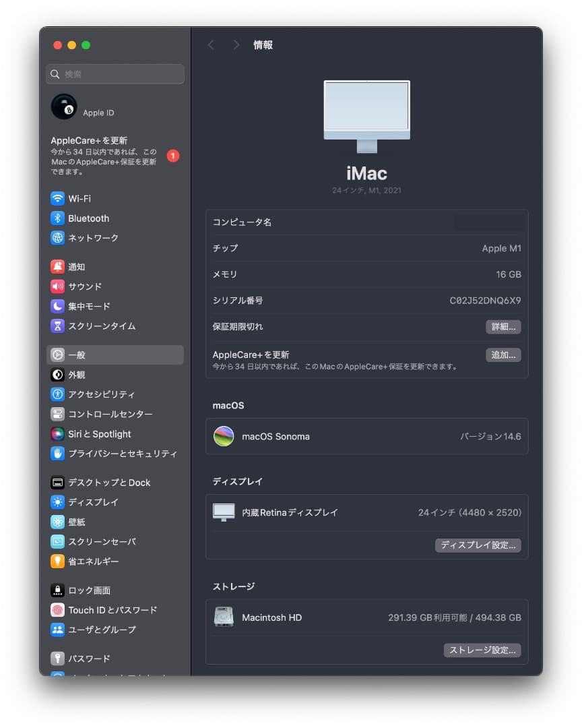Click 追加… to update AppleCare+
This screenshot has width=582, height=728.
click(x=503, y=355)
